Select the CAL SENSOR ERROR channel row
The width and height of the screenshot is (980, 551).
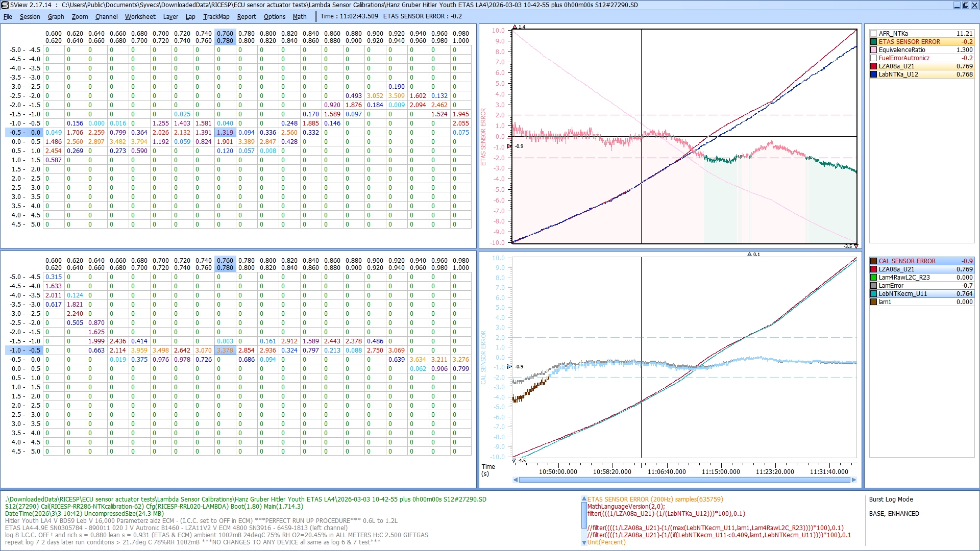point(907,261)
